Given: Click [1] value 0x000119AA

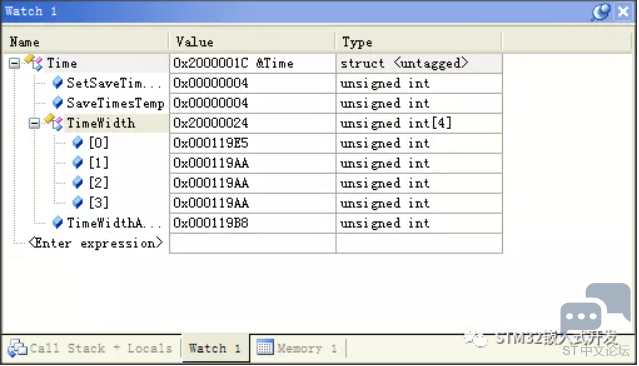Looking at the screenshot, I should click(211, 163).
